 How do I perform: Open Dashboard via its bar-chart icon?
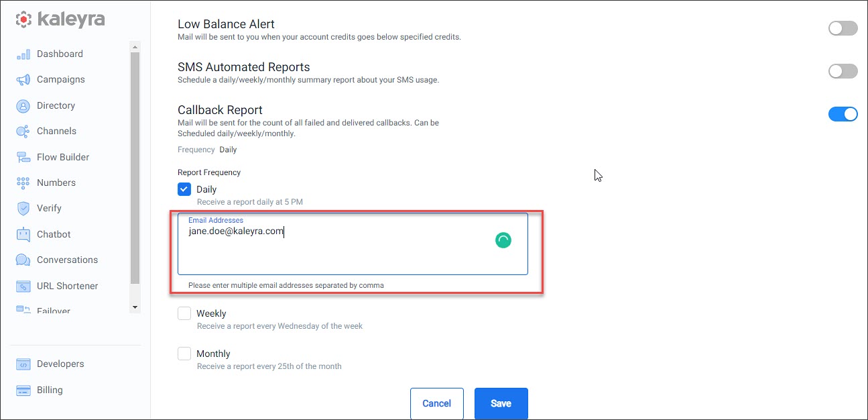pos(23,54)
